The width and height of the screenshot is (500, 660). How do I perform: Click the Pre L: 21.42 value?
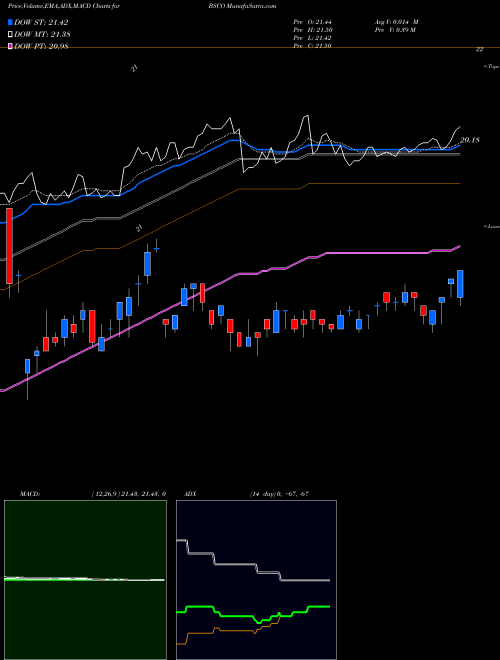tap(313, 38)
